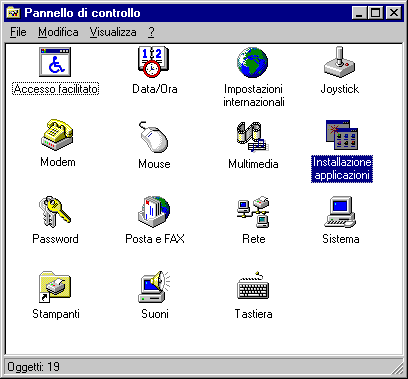Select the Posta e FAX icon

pos(154,212)
